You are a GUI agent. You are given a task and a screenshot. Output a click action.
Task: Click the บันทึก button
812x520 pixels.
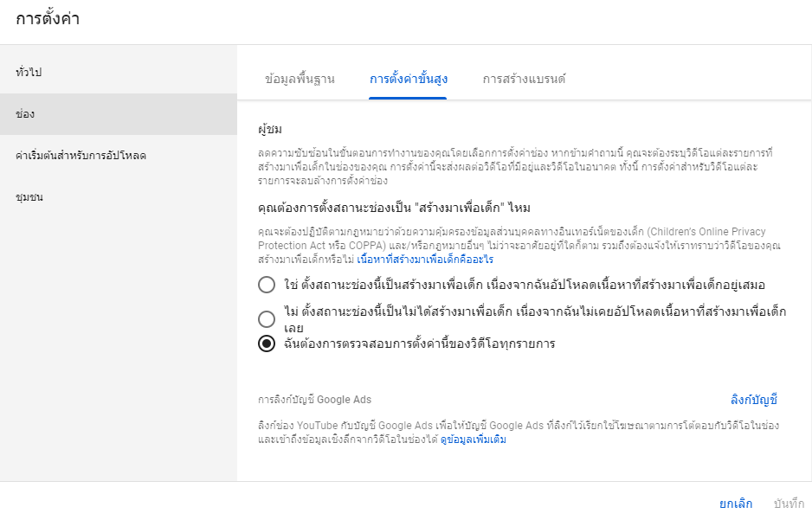coord(789,504)
